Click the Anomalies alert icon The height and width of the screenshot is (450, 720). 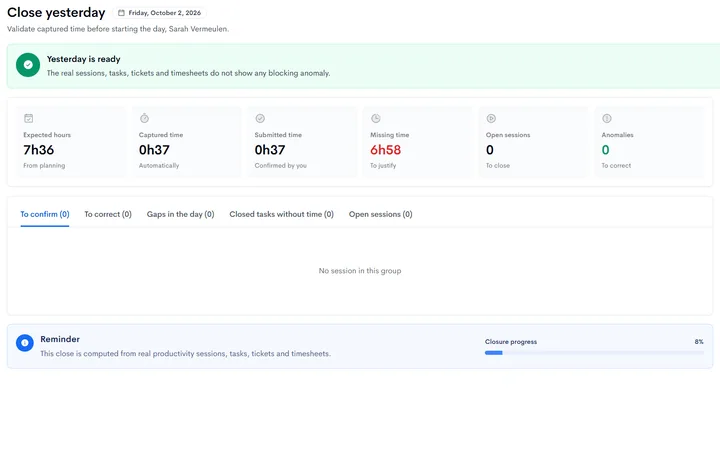[607, 118]
